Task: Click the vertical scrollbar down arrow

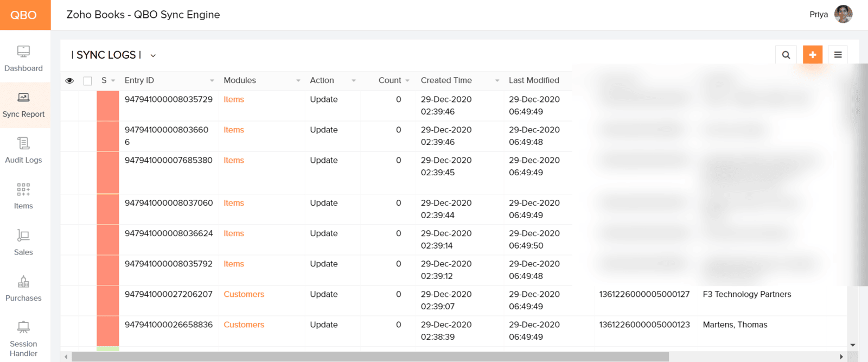Action: point(853,345)
